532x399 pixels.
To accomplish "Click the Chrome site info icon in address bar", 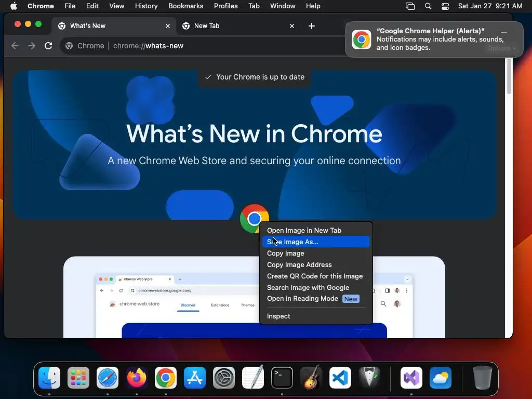I will 69,46.
